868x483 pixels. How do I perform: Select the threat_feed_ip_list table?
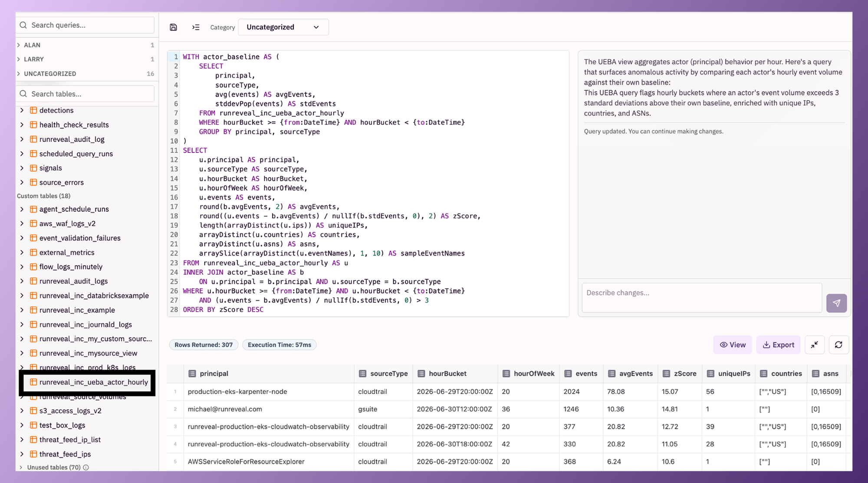pyautogui.click(x=70, y=440)
